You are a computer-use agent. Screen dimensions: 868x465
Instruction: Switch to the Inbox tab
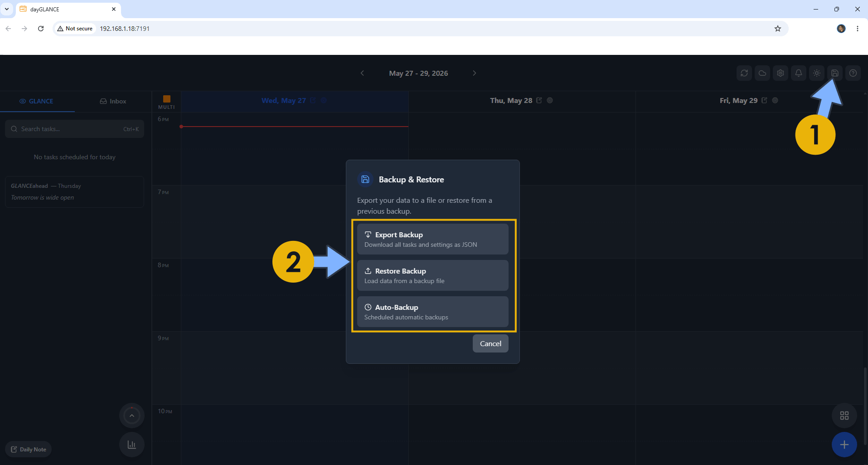(x=113, y=101)
